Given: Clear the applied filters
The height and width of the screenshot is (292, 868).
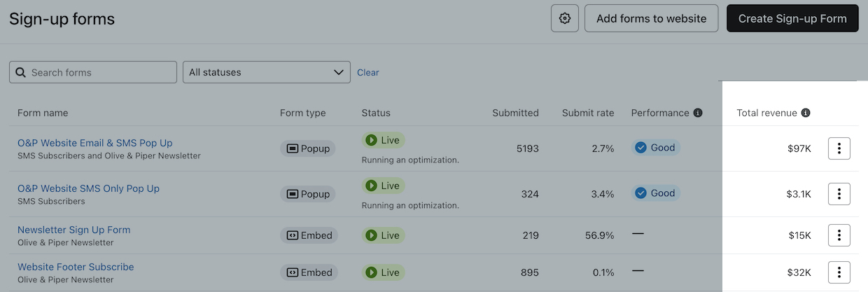Looking at the screenshot, I should 367,72.
